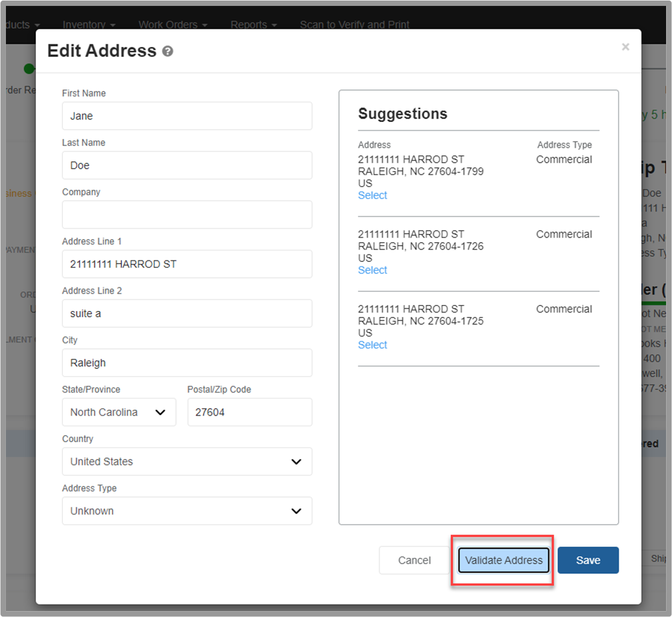Select the suggestion with zip 27604-1799

pos(373,195)
